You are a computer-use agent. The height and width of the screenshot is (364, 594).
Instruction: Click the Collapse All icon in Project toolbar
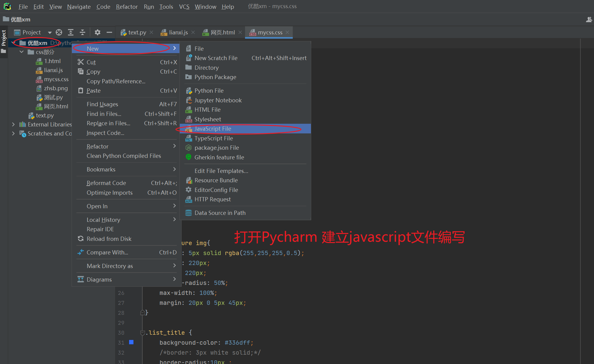tap(82, 32)
